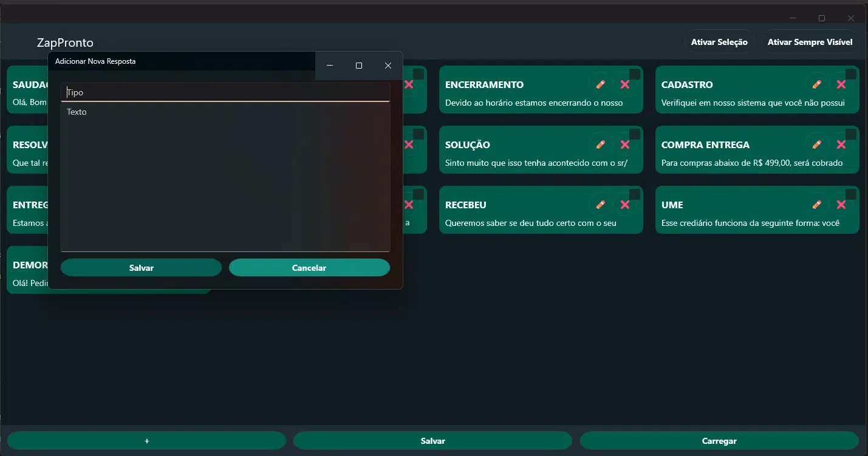868x456 pixels.
Task: Click Salvar in the Adicionar Nova Resposta dialog
Action: point(141,268)
